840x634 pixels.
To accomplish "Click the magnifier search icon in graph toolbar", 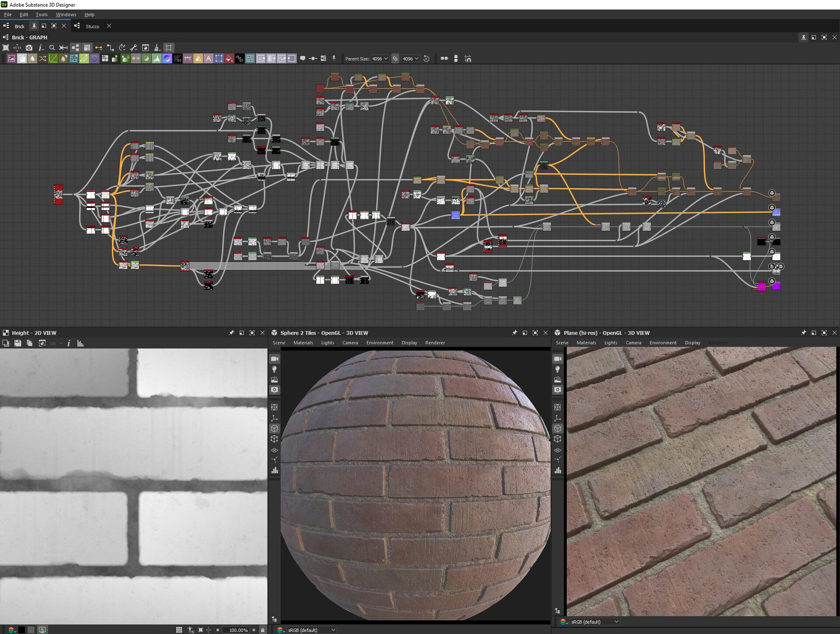I will pos(52,48).
